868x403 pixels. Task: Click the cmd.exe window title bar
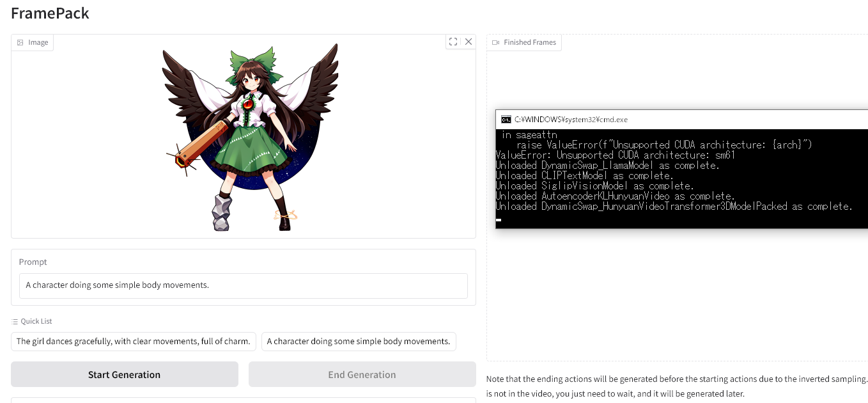coord(681,119)
